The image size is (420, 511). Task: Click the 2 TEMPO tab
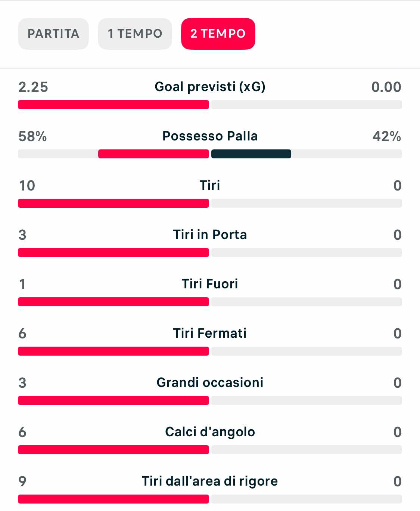tap(218, 34)
